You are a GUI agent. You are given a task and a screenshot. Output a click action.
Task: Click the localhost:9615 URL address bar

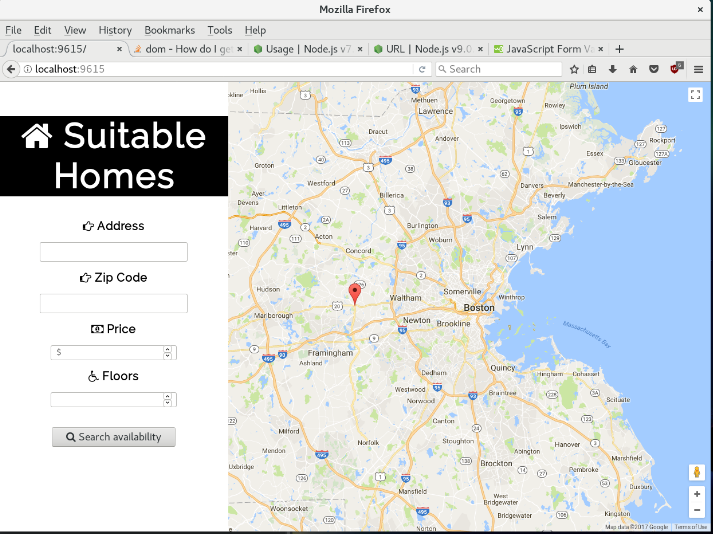pyautogui.click(x=217, y=69)
